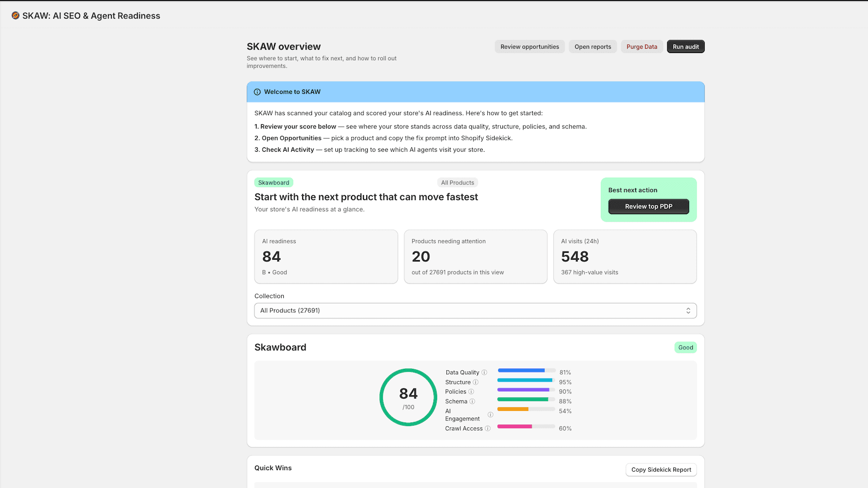868x488 pixels.
Task: Click the Schema 88% progress bar
Action: pos(526,399)
